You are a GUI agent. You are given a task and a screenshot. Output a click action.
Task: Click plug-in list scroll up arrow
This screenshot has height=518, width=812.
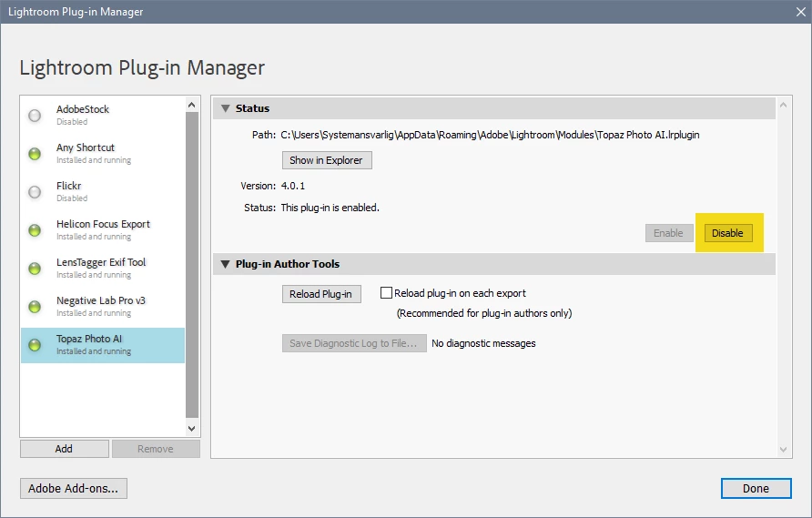click(192, 105)
